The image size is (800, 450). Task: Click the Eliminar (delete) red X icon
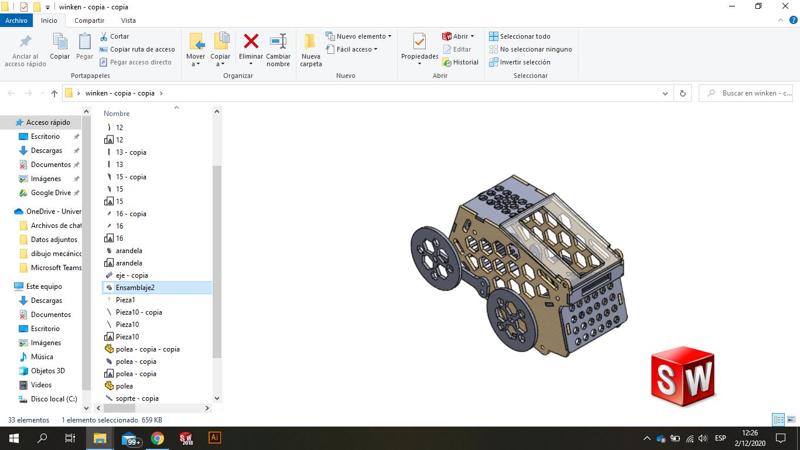pos(251,41)
